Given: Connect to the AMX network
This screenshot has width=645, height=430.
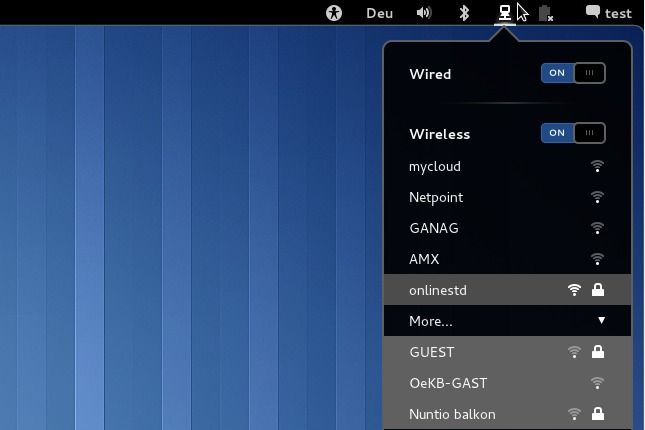Looking at the screenshot, I should [x=424, y=259].
